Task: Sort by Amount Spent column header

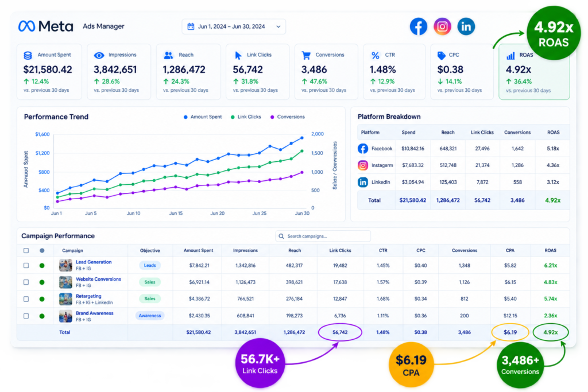Action: 198,250
